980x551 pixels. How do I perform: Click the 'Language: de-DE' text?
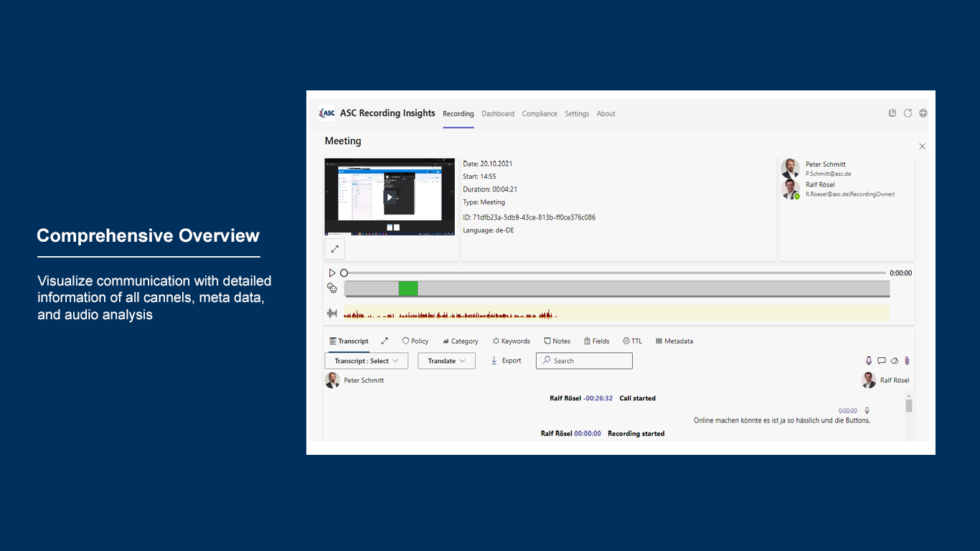[488, 230]
